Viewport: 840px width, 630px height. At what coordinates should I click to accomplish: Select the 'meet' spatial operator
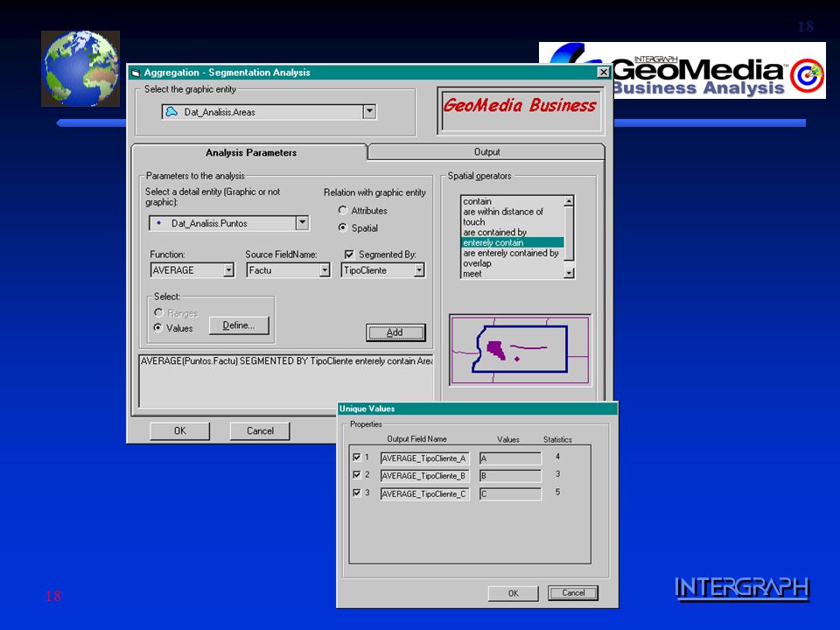pos(513,274)
